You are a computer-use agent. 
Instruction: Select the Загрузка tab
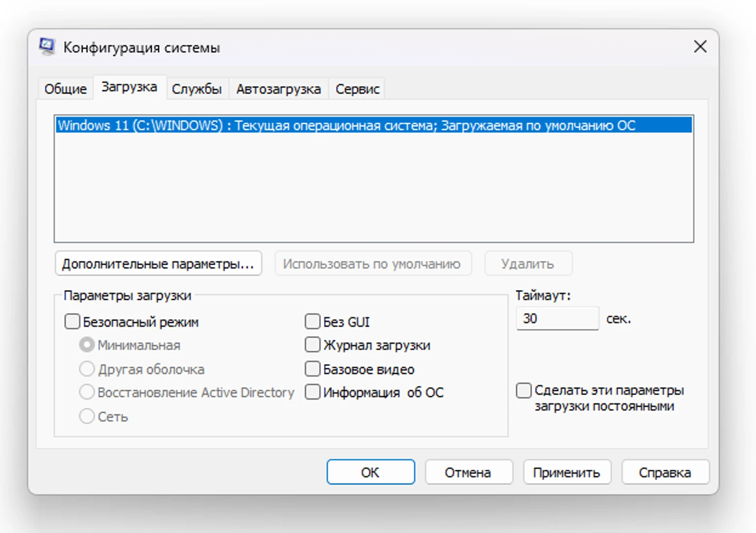click(129, 87)
